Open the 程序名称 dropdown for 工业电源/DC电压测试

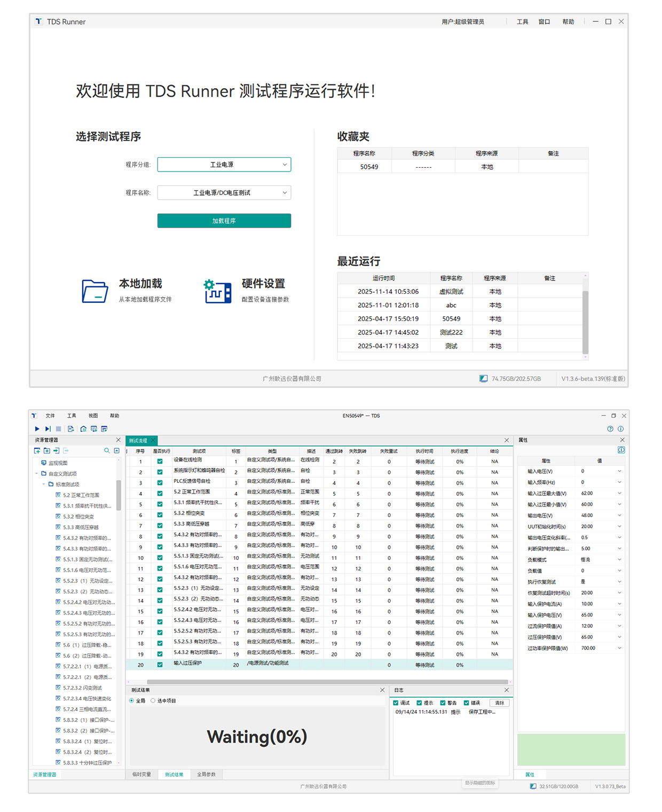pyautogui.click(x=224, y=193)
